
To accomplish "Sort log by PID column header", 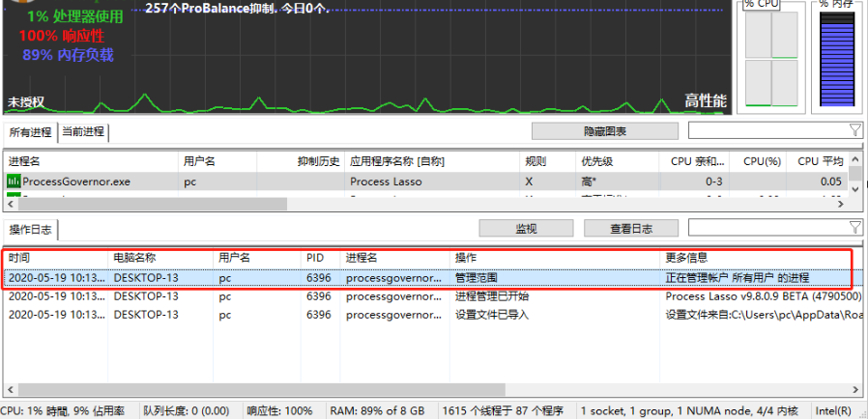I will coord(321,258).
